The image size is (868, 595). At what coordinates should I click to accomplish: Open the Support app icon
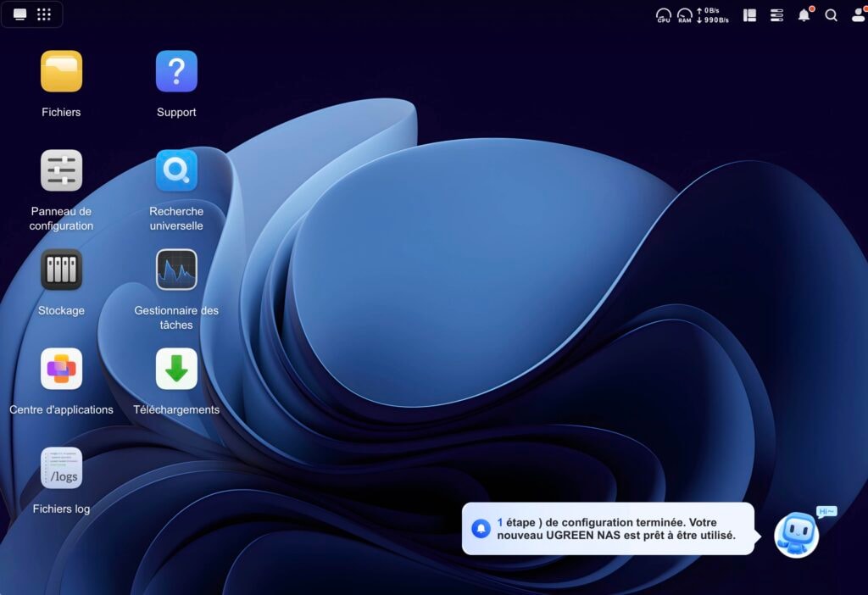tap(176, 71)
